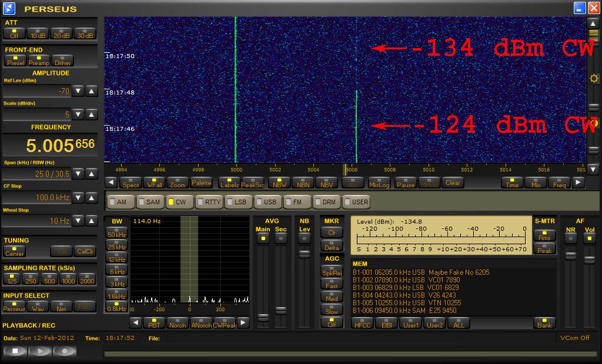Decrease the CF step value
Screen dimensions: 602x364
coord(78,197)
